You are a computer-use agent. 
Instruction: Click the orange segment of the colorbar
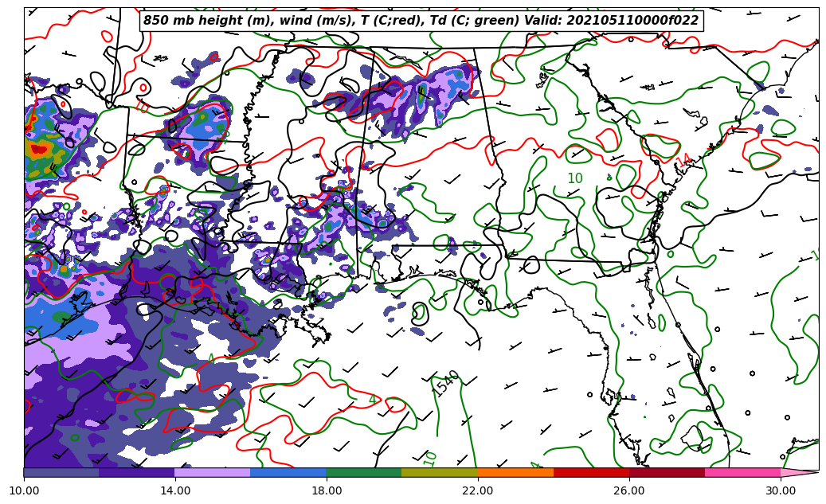[x=515, y=472]
